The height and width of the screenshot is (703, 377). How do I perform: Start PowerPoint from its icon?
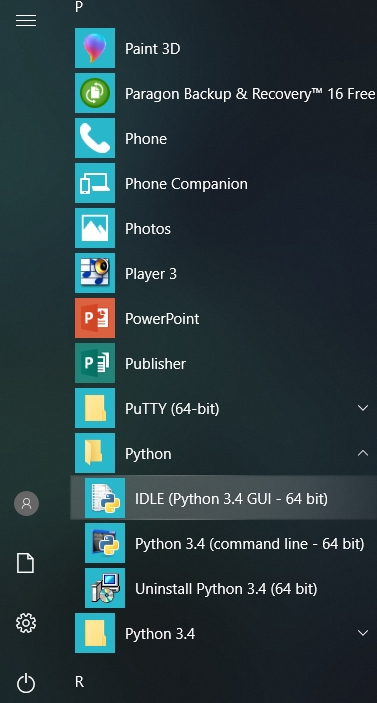(95, 318)
